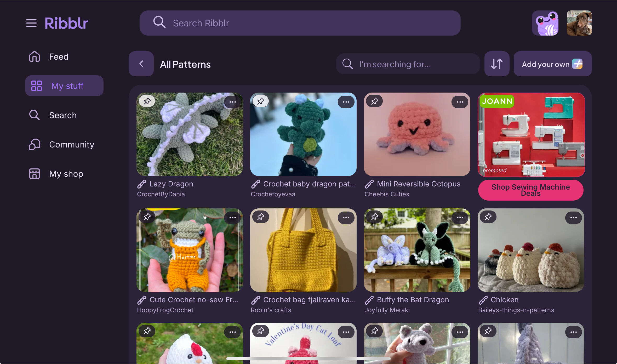617x364 pixels.
Task: Open more options for purple knit pattern
Action: tap(574, 332)
